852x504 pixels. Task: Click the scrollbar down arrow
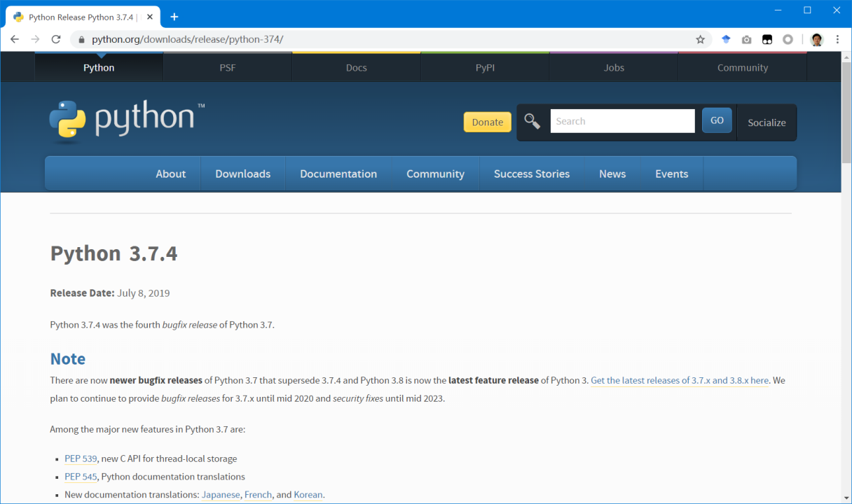click(846, 498)
